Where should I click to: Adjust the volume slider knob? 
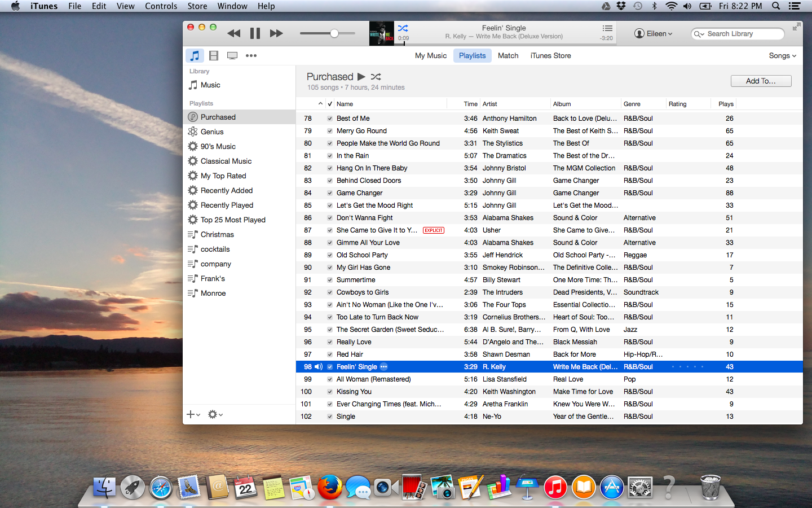click(334, 33)
